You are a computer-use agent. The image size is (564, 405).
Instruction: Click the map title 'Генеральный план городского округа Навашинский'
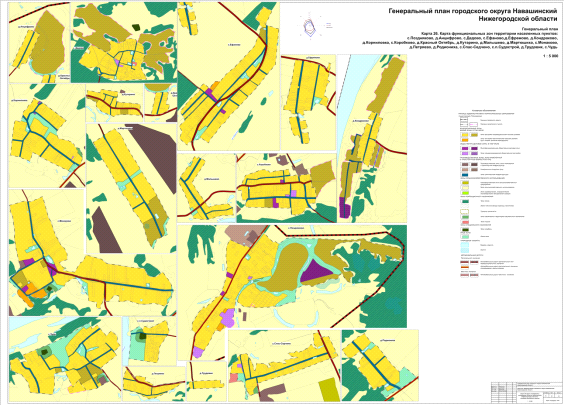point(473,11)
